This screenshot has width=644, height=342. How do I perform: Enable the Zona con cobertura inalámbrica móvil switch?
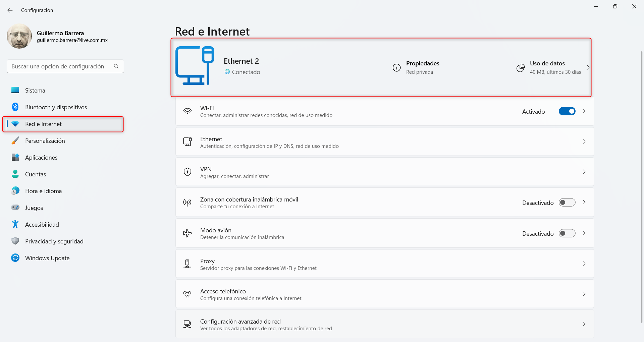567,203
